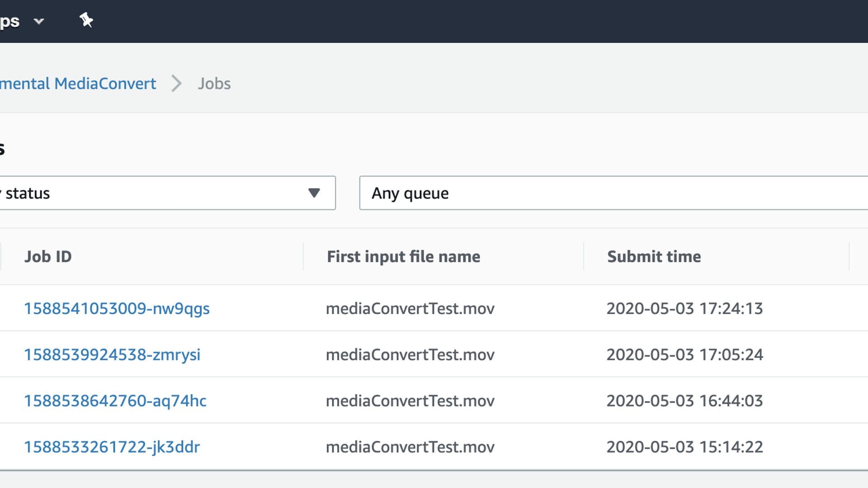Viewport: 868px width, 488px height.
Task: Click mediaConvertTest.mov in first job row
Action: (410, 309)
